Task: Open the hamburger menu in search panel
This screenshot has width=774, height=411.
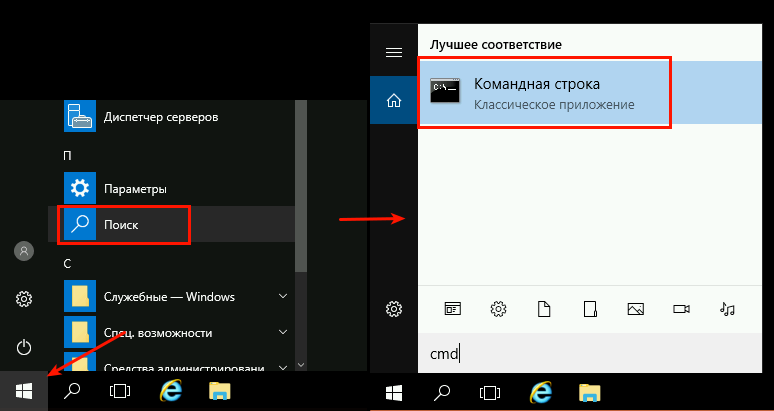Action: 394,52
